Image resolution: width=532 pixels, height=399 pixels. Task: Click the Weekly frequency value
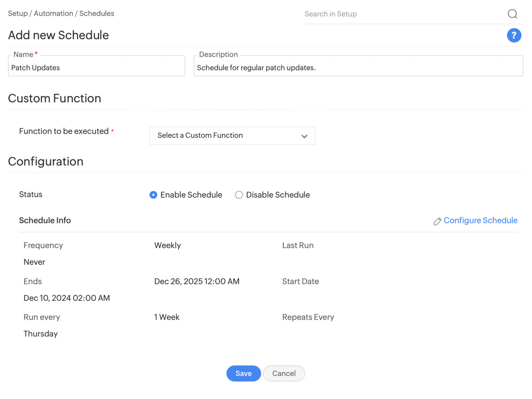(x=168, y=245)
